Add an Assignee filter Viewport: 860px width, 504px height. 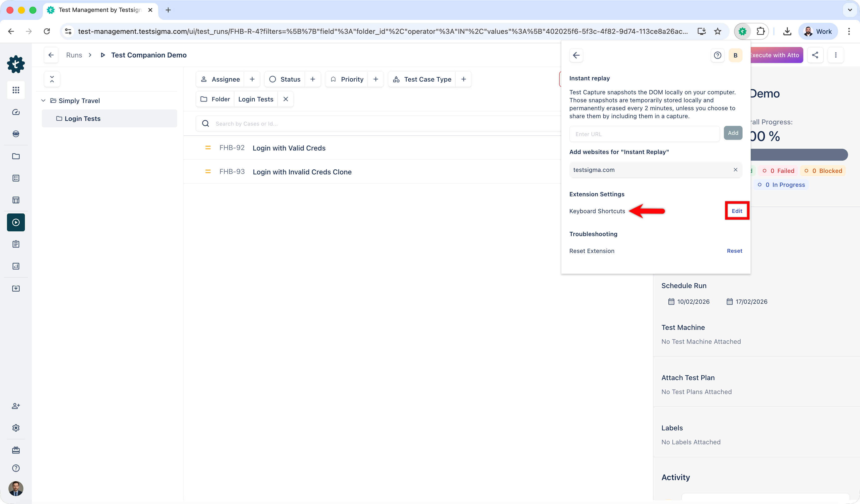(252, 79)
